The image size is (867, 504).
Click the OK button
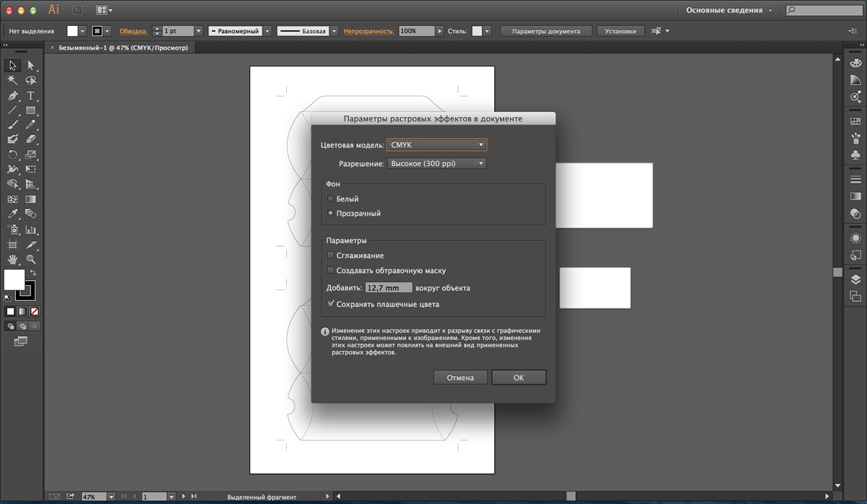click(x=519, y=378)
